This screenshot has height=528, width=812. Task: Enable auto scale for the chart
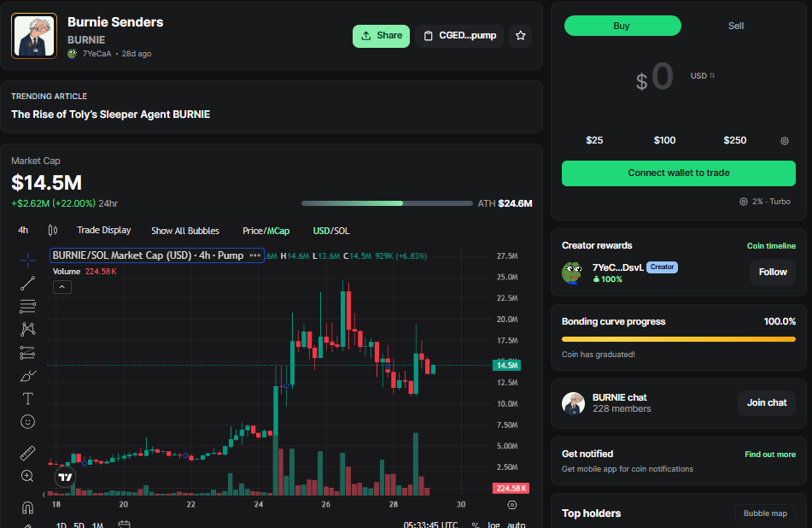(516, 523)
